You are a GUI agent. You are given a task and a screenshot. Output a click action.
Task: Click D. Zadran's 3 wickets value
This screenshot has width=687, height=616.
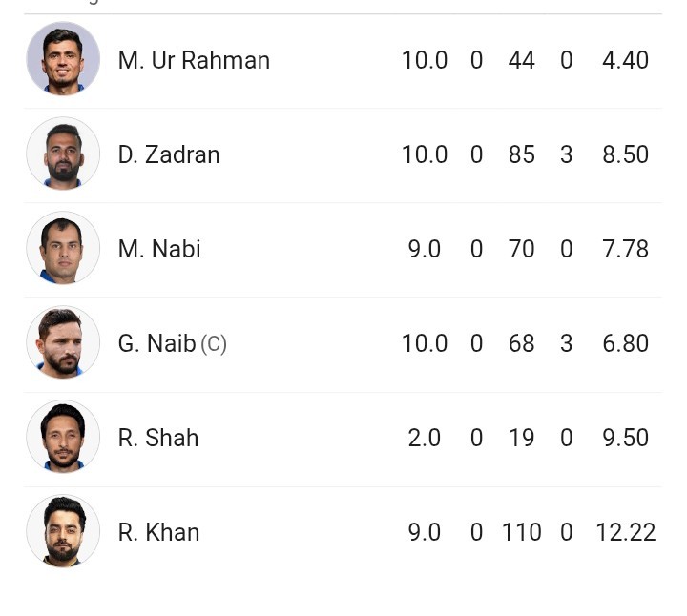[566, 154]
